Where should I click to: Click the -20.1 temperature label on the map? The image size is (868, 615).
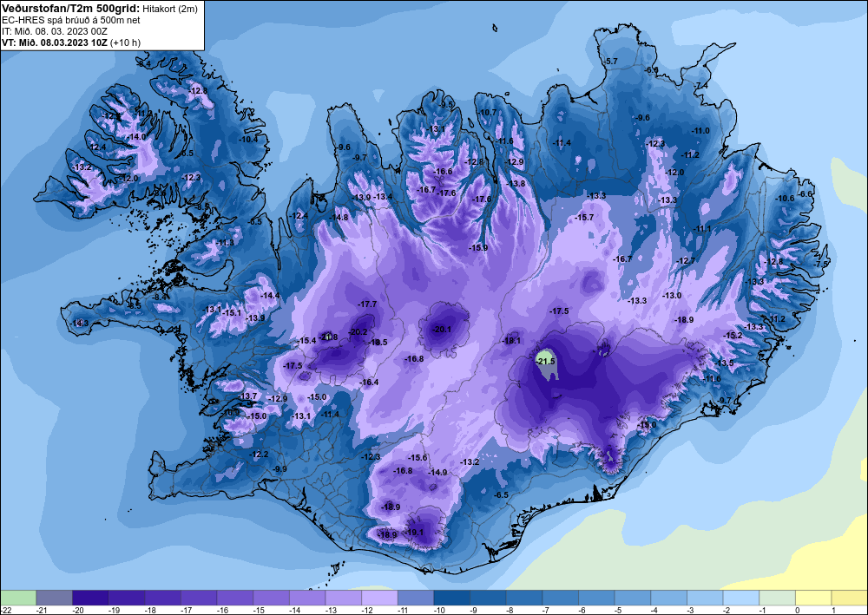[442, 329]
